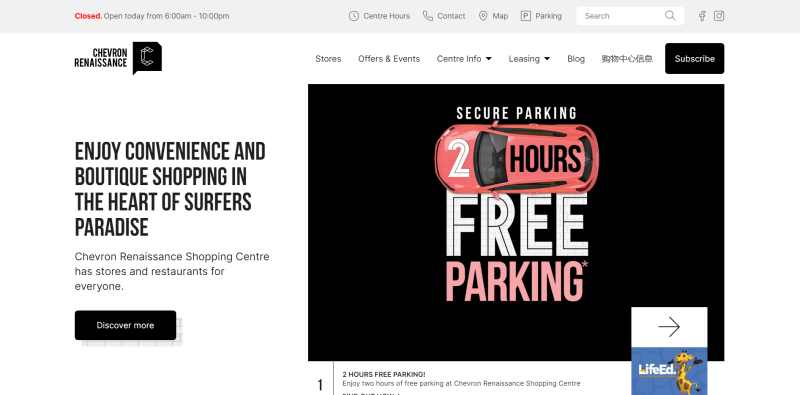Click the parking P icon
The image size is (800, 395).
pos(526,16)
